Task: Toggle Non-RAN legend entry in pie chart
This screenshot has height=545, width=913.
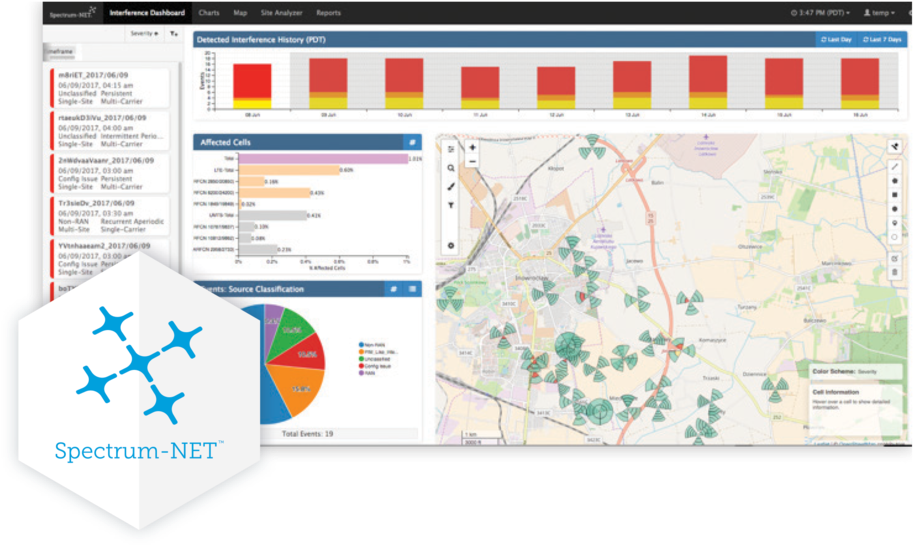Action: (371, 345)
